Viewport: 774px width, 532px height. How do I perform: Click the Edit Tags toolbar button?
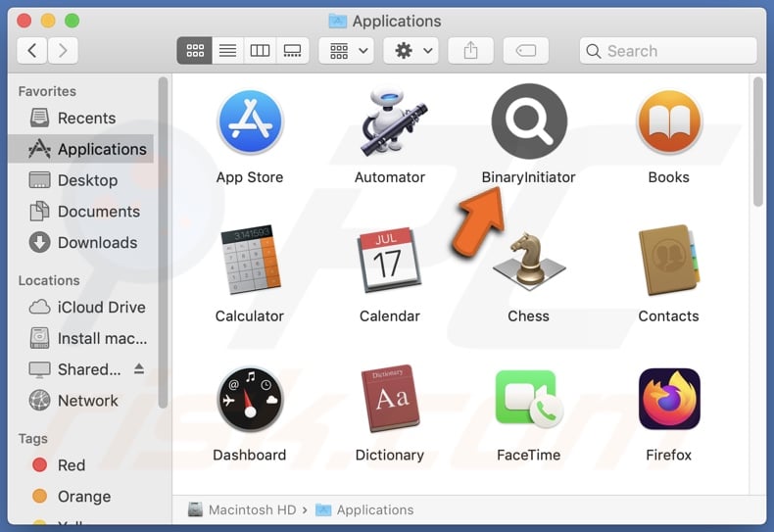(x=526, y=50)
